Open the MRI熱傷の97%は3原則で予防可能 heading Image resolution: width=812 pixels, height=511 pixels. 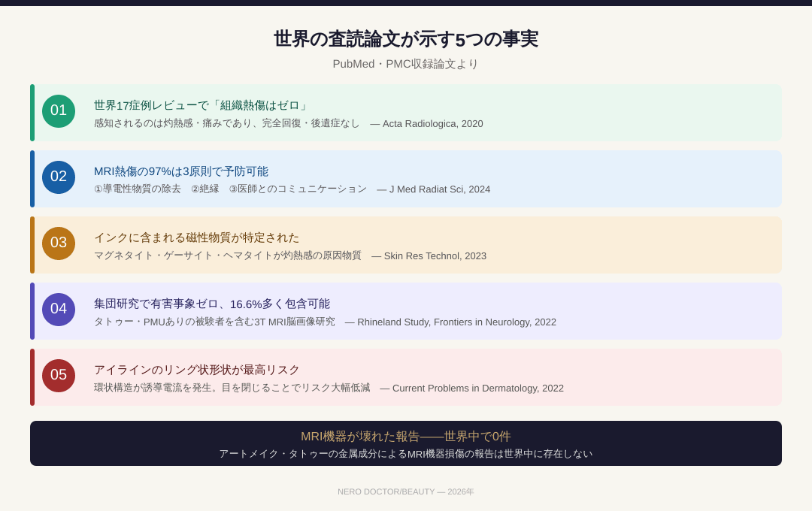pos(181,171)
